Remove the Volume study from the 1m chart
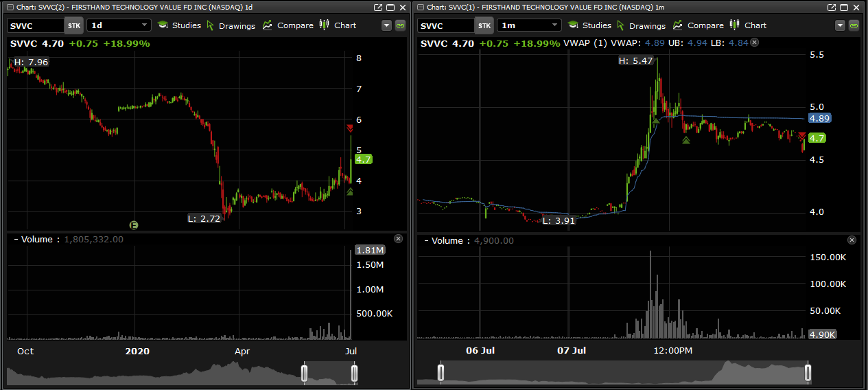The image size is (868, 390). tap(852, 240)
